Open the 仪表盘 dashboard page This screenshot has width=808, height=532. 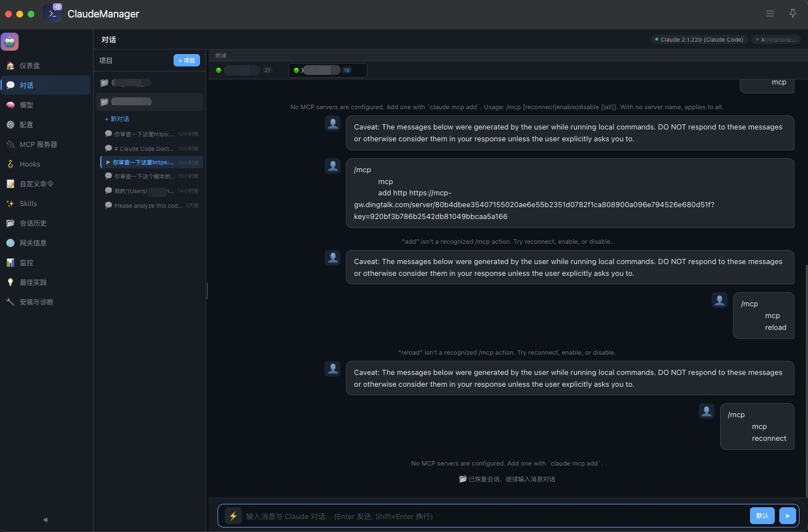[45, 66]
